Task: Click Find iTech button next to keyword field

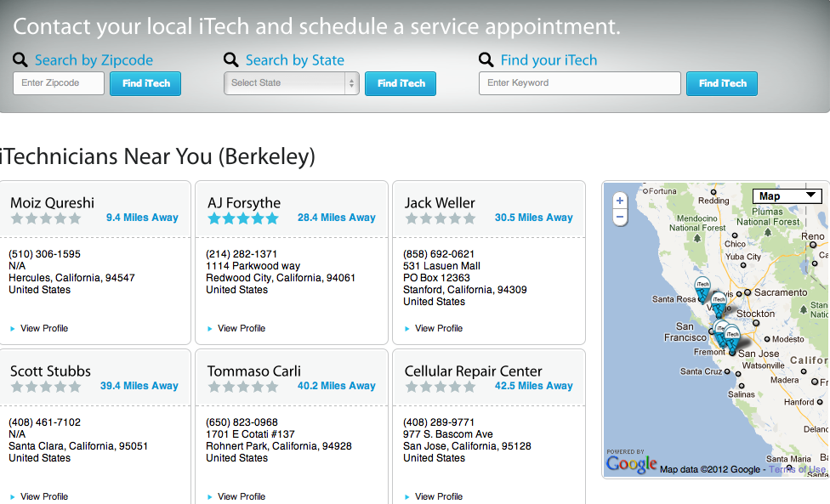Action: pos(722,83)
